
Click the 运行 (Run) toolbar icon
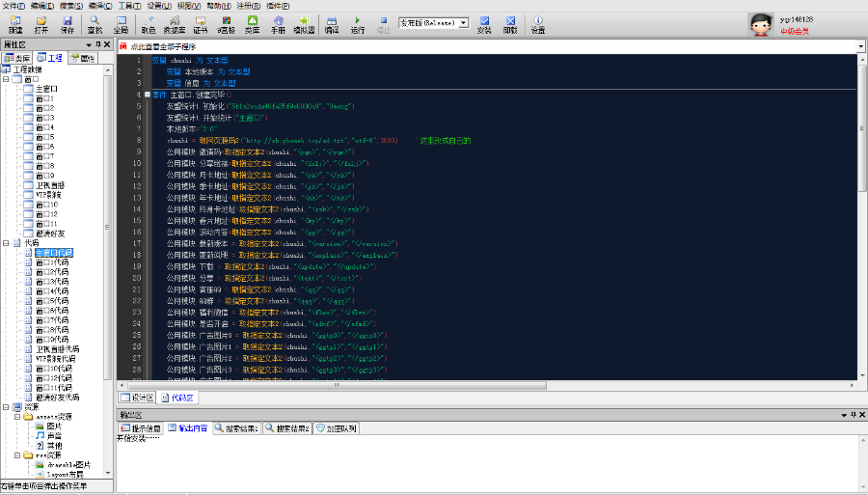click(358, 25)
